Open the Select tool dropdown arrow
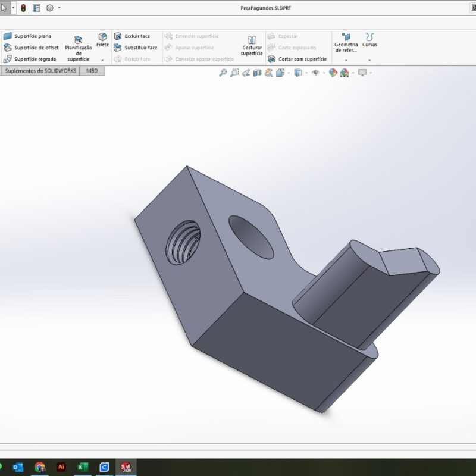 tap(13, 8)
